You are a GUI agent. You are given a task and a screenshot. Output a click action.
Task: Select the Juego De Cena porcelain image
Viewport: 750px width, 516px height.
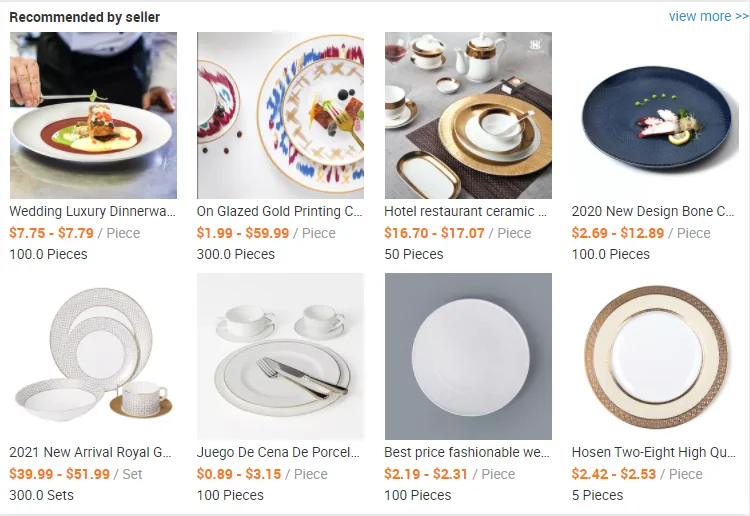point(280,356)
